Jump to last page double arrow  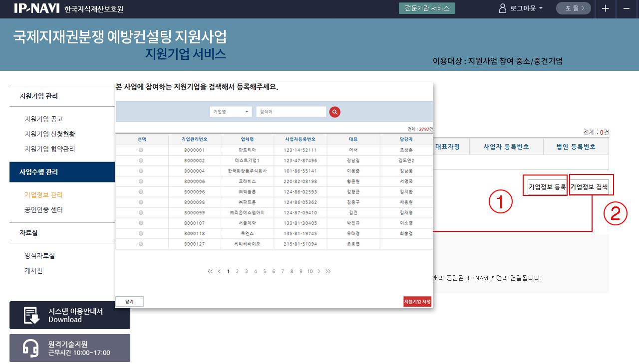tap(328, 271)
